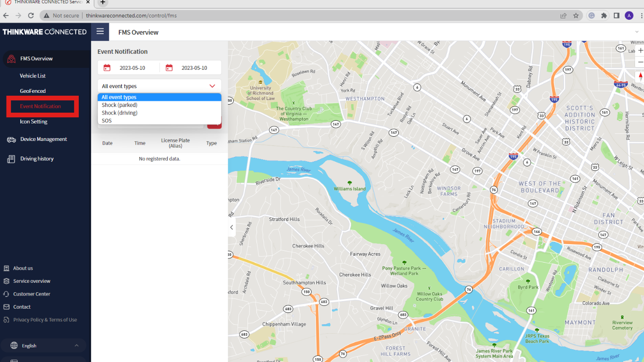Click Device Management vehicle icon

point(11,140)
